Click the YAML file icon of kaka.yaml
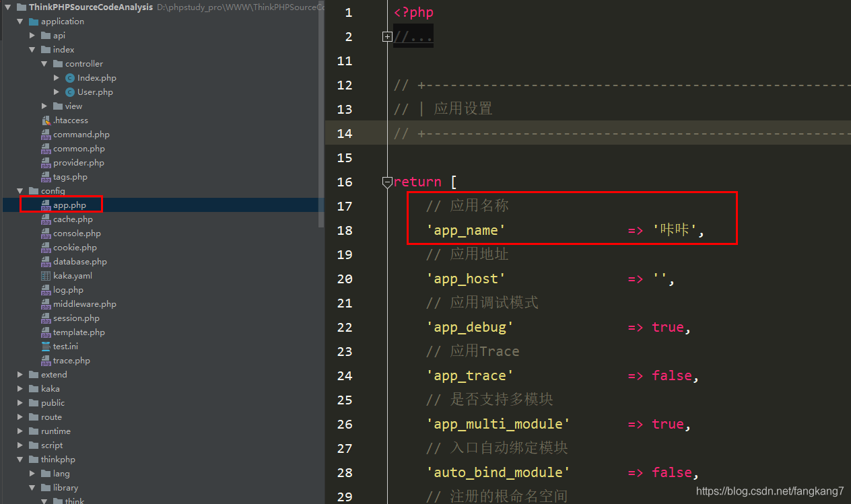851x504 pixels. click(x=46, y=275)
